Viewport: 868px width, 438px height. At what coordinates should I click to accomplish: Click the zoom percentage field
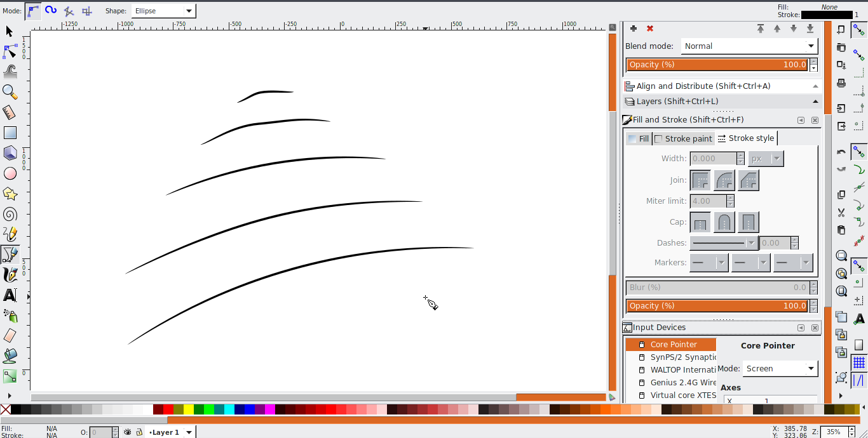tap(833, 432)
